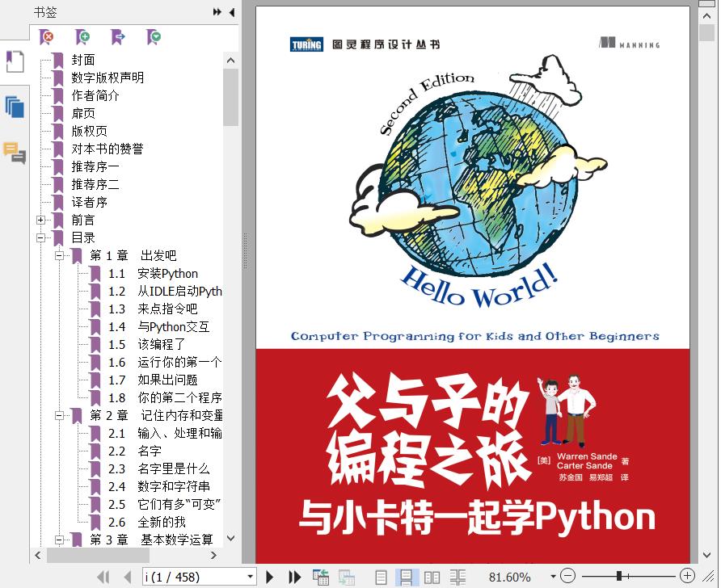Click the zoom slider handle
Screen dimensions: 721x588
(x=619, y=576)
